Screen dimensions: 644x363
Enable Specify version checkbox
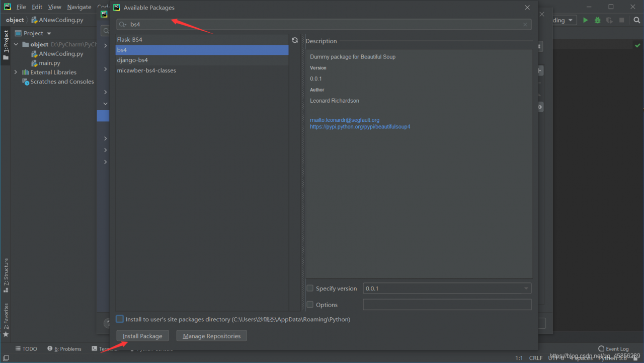pos(310,288)
